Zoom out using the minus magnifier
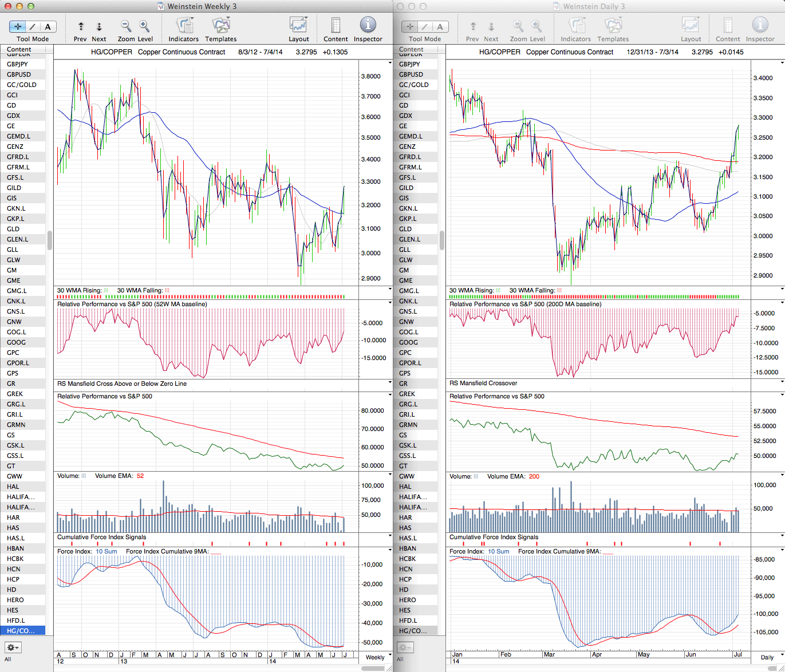 (126, 26)
